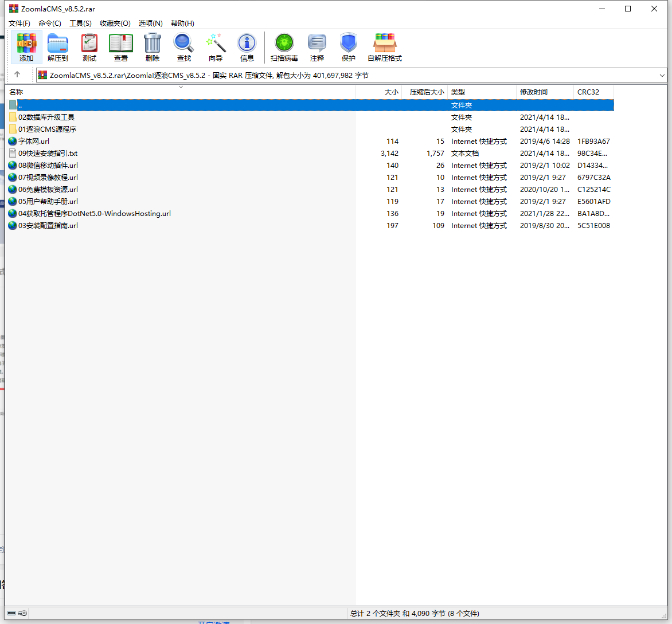Click folder icon of 02数据库升级工具

pyautogui.click(x=13, y=117)
